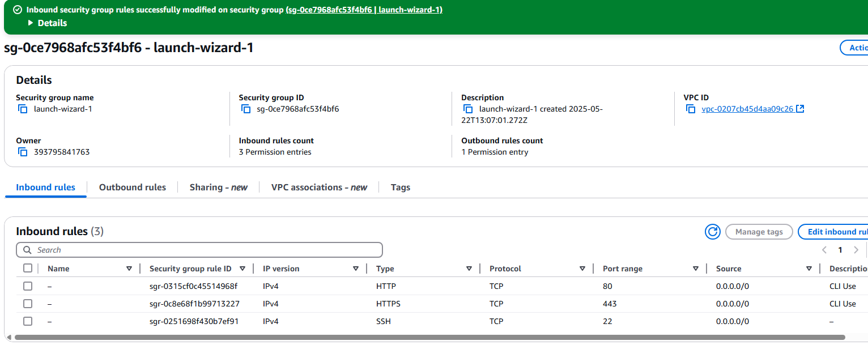Check the HTTPS rule row checkbox
This screenshot has height=345, width=868.
28,304
